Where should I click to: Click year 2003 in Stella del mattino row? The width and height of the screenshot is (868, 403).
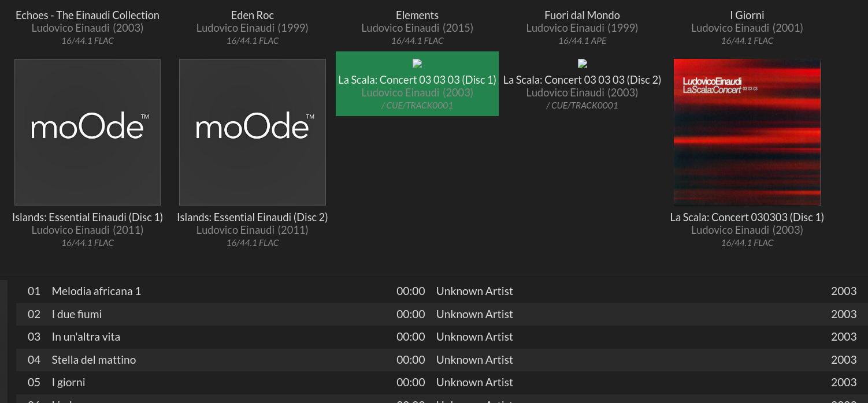click(x=844, y=360)
